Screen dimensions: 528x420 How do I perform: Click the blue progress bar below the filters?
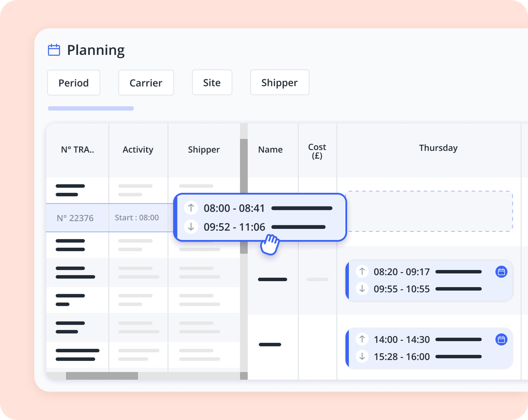pos(91,108)
